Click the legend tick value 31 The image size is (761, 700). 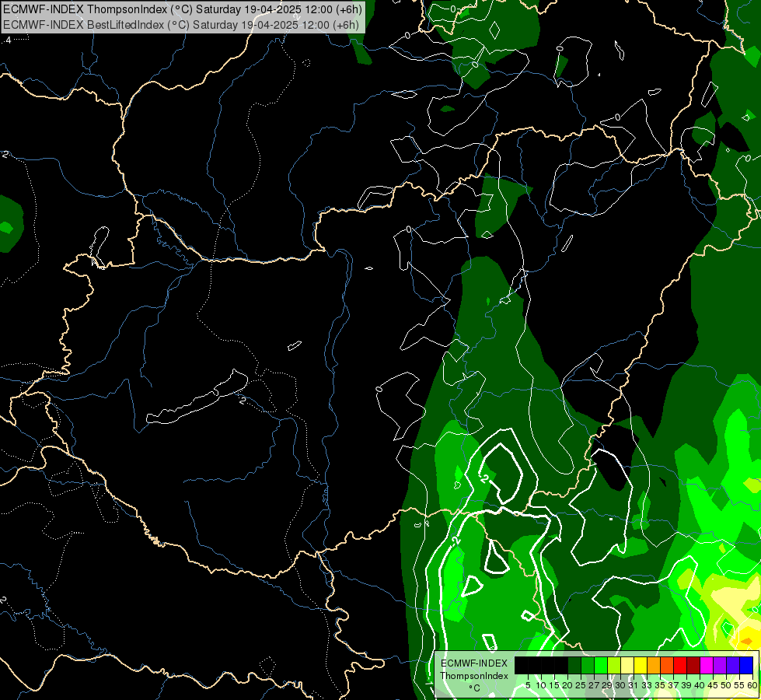click(634, 685)
